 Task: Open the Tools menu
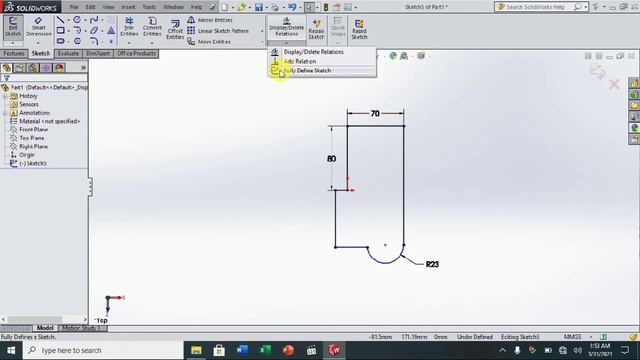pyautogui.click(x=149, y=7)
